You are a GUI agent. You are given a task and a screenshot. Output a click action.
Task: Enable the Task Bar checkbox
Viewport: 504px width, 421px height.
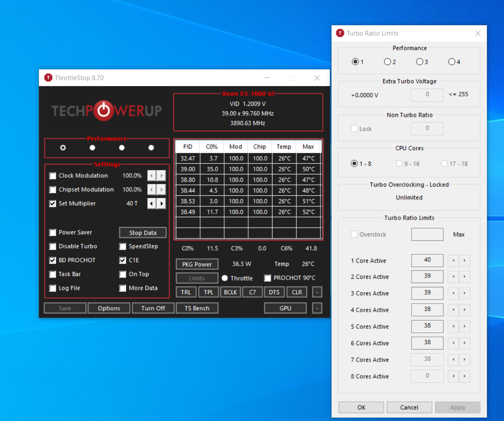[53, 274]
